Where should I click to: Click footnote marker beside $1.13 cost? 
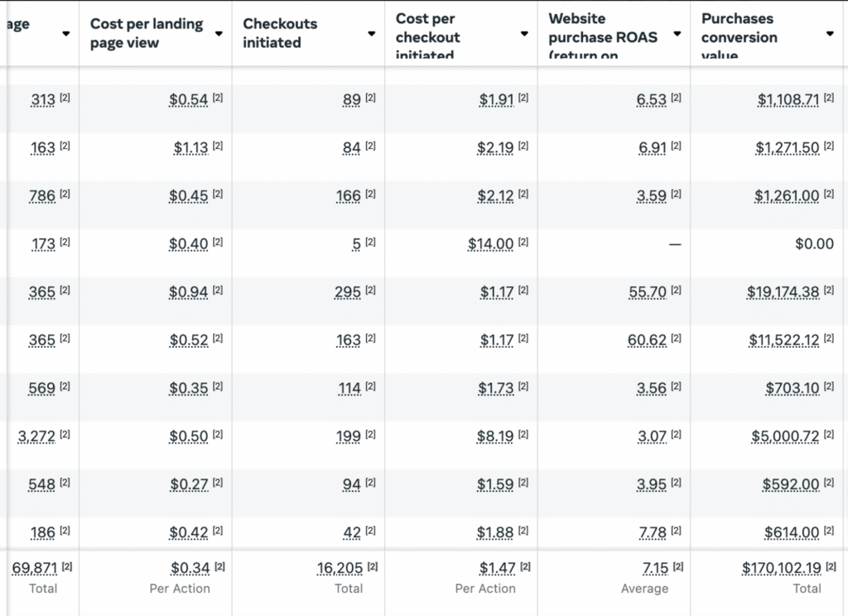pos(218,147)
